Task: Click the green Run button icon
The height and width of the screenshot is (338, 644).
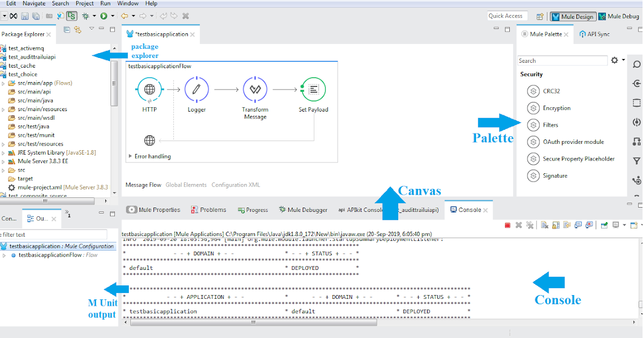Action: (104, 17)
